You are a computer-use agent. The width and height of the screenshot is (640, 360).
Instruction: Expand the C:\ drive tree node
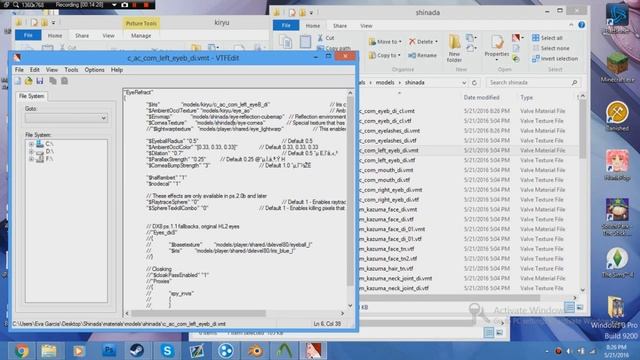click(31, 144)
